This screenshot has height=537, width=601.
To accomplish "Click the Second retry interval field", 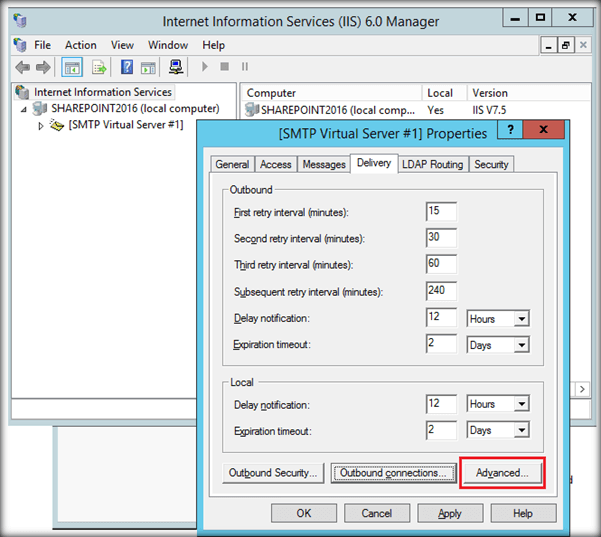I will (x=441, y=238).
